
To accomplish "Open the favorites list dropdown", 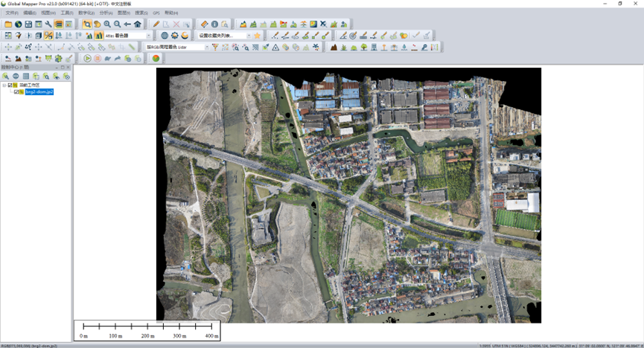I will coord(249,36).
